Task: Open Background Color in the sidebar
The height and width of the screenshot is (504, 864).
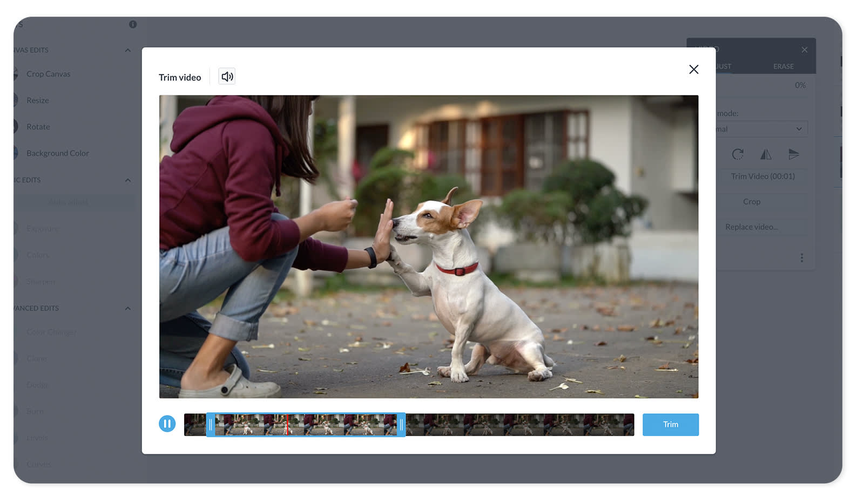Action: pyautogui.click(x=58, y=153)
